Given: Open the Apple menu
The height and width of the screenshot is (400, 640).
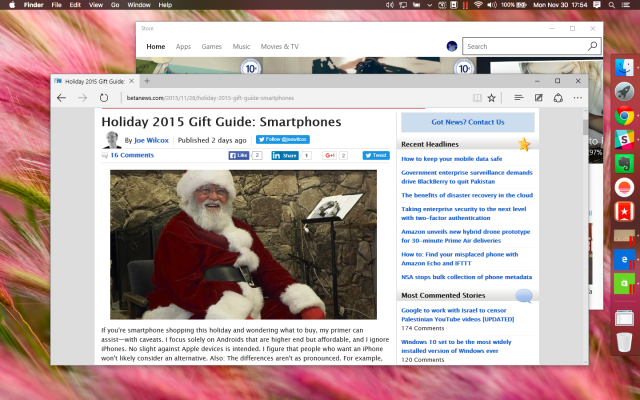Looking at the screenshot, I should [12, 5].
